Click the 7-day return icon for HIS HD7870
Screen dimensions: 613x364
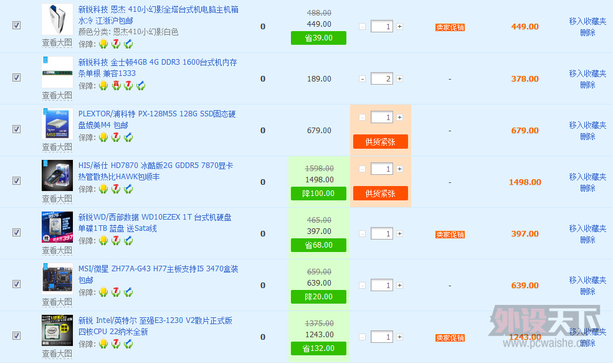point(116,189)
